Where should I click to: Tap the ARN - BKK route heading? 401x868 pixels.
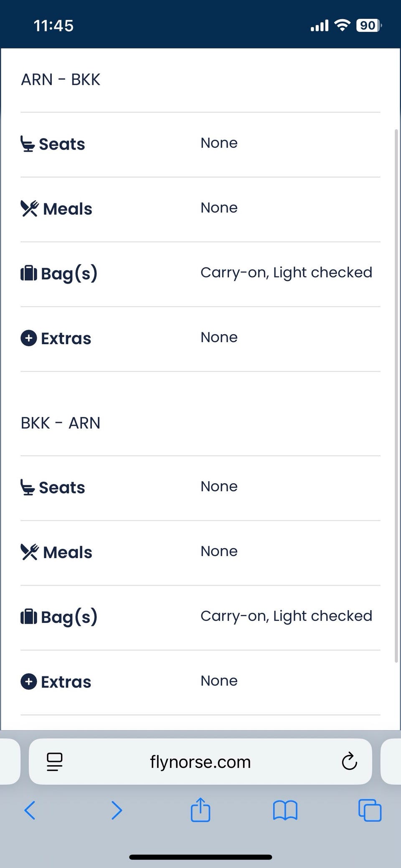61,79
